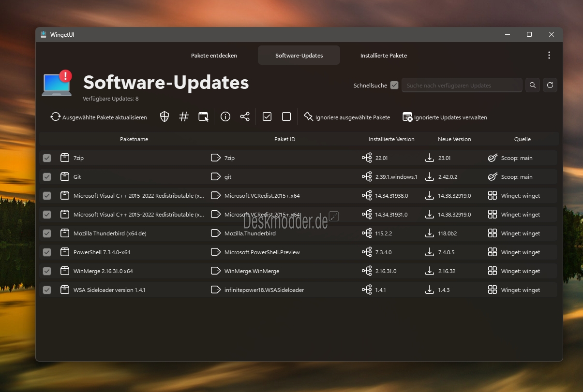Focus the Suche nach verfügbaren Updates field
Viewport: 583px width, 392px height.
(x=462, y=85)
